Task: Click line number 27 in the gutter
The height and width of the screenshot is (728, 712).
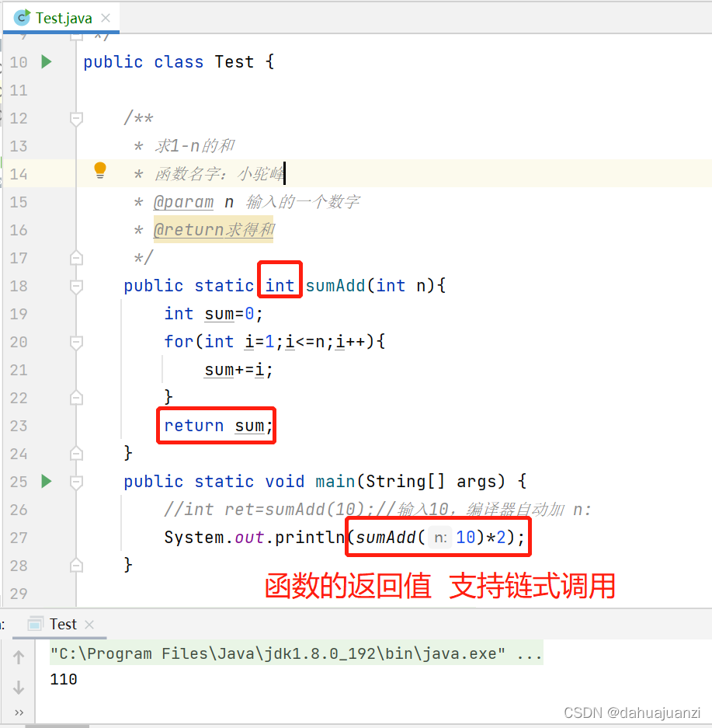Action: (x=19, y=538)
